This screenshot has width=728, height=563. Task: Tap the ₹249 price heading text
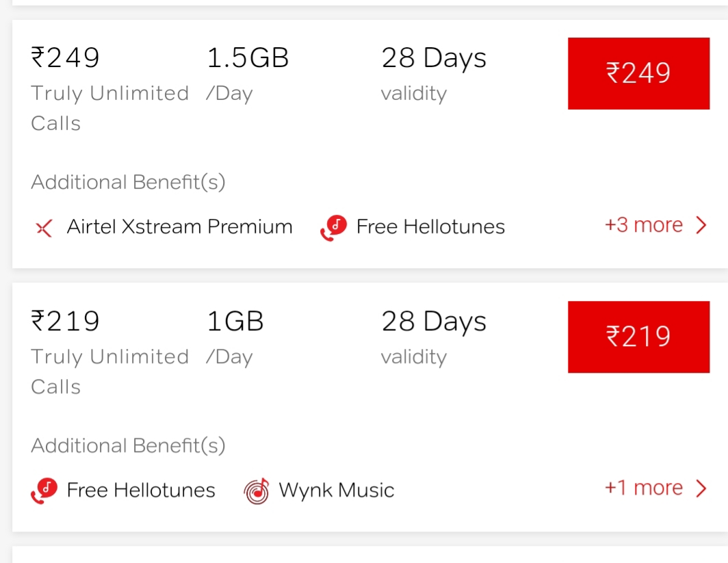[65, 58]
